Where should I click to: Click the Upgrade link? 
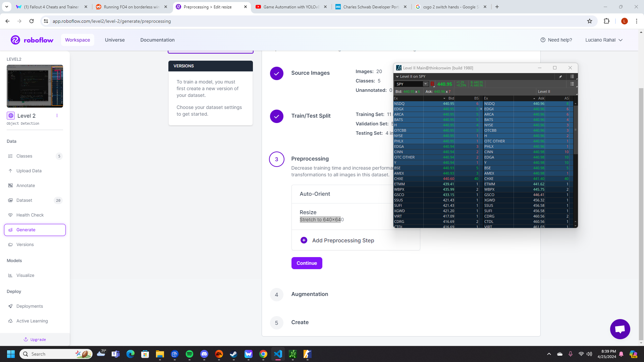pos(35,340)
